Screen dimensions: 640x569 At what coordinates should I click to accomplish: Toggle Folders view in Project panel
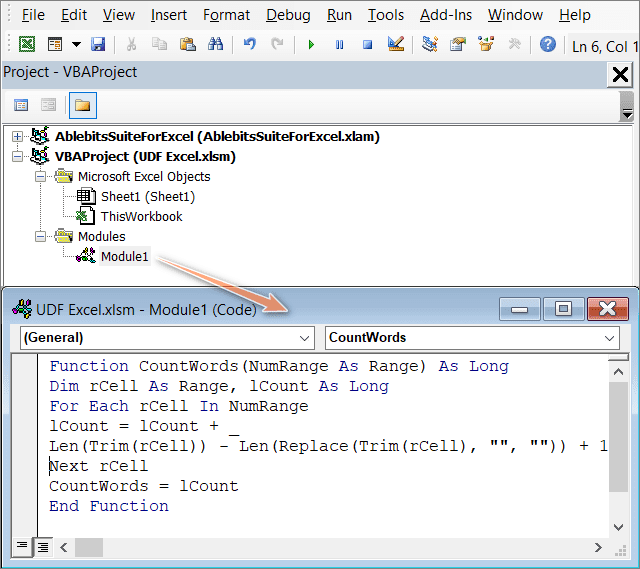82,105
